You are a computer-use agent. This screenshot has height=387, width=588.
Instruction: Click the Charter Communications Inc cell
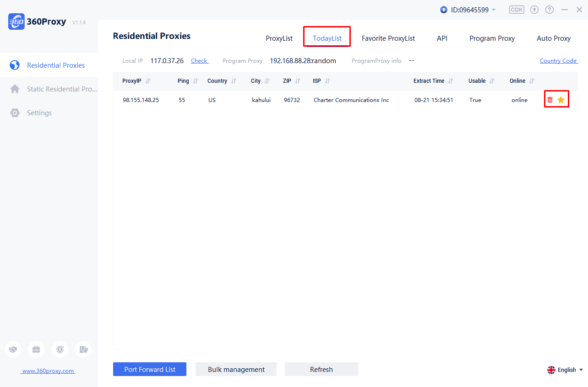tap(351, 100)
